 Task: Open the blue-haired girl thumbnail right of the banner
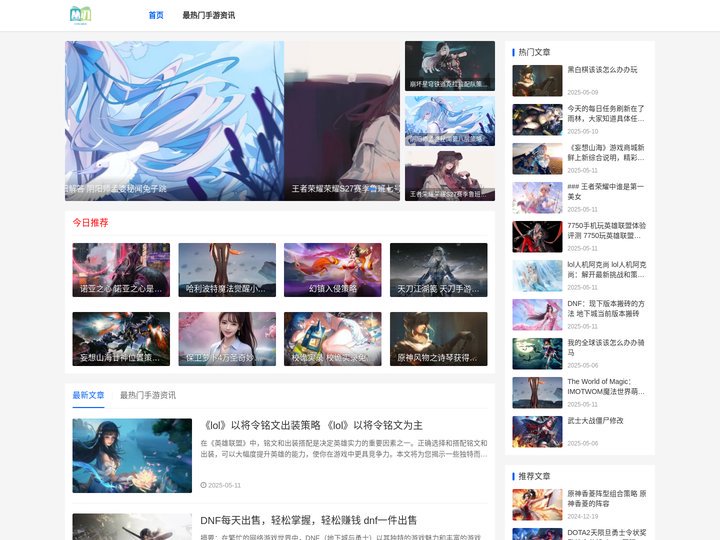pyautogui.click(x=450, y=121)
